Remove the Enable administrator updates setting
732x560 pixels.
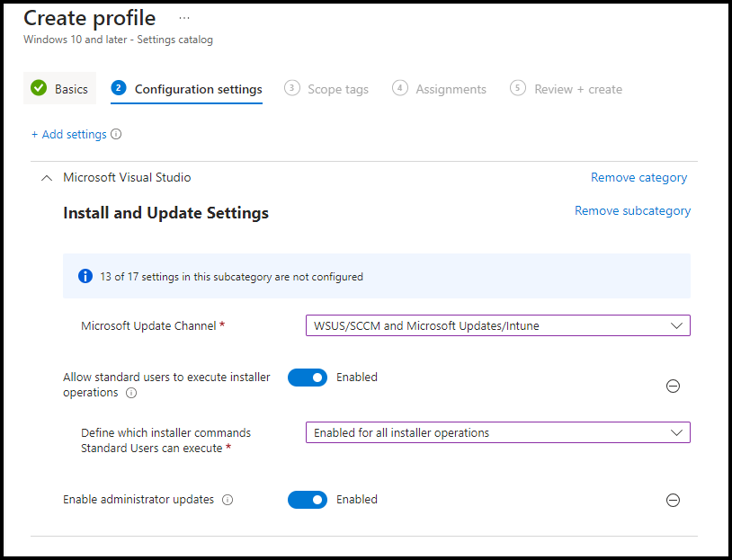[x=673, y=501]
